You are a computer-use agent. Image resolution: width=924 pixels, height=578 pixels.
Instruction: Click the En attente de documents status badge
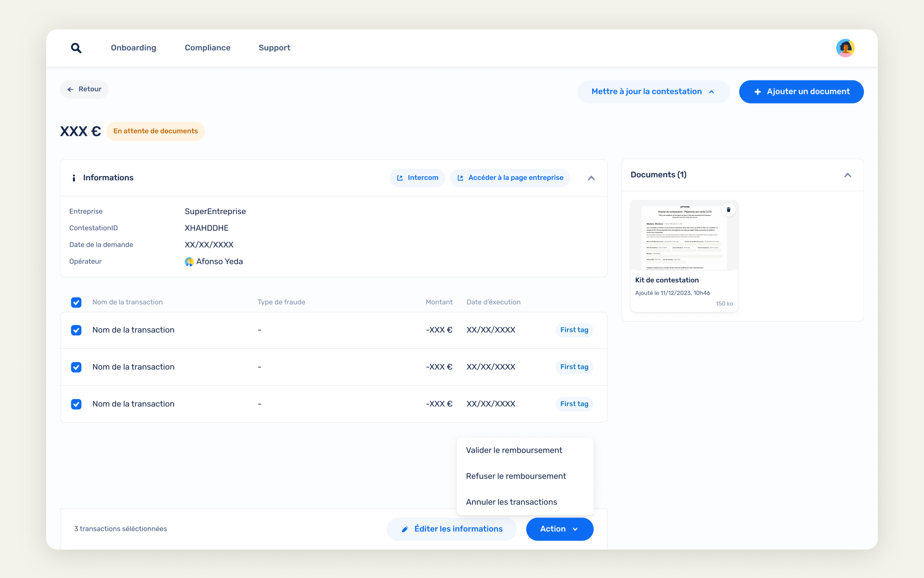pos(156,131)
